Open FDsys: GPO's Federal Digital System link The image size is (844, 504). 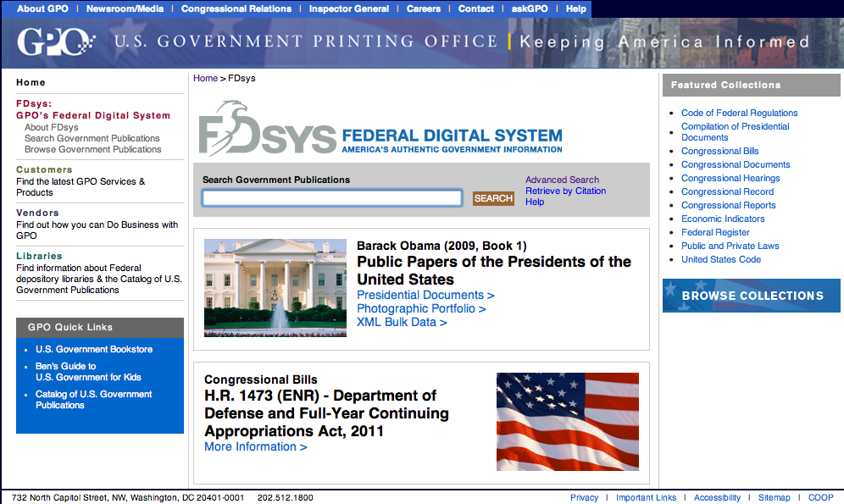[93, 109]
